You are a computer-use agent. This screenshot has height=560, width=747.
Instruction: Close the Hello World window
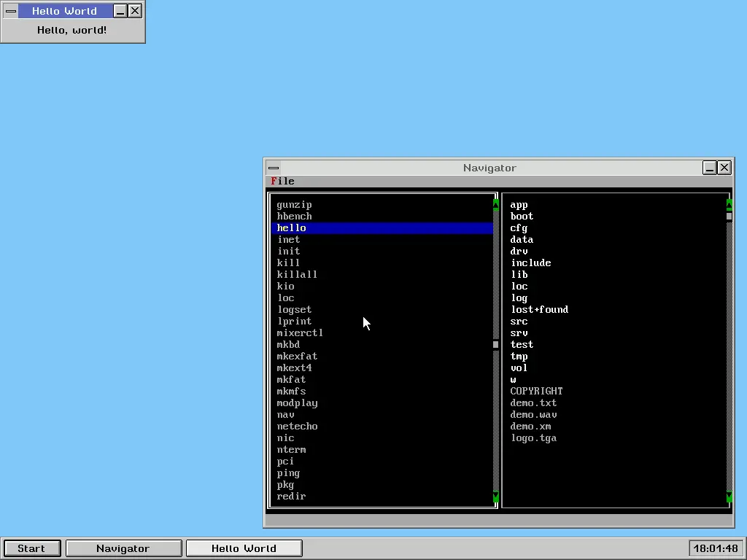tap(135, 11)
